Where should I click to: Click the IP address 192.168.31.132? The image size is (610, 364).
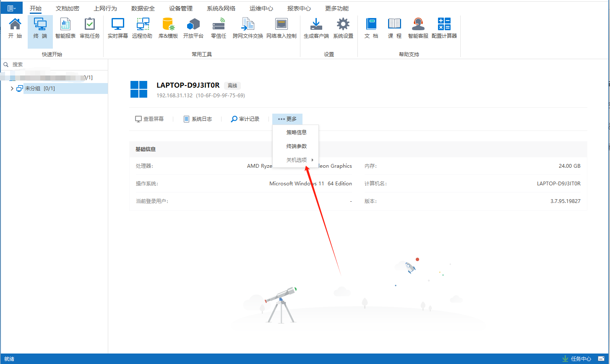[175, 96]
